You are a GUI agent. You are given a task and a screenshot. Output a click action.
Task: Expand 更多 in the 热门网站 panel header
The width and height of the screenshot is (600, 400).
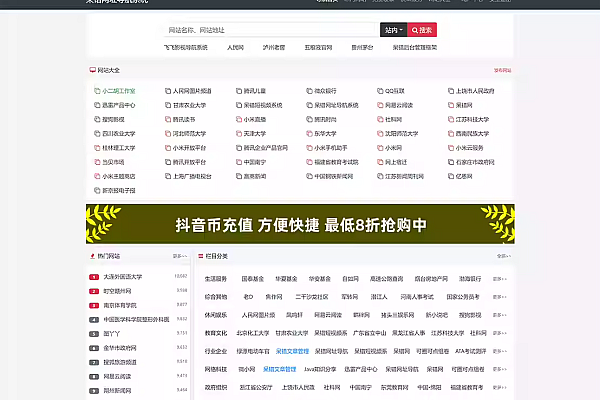(180, 256)
